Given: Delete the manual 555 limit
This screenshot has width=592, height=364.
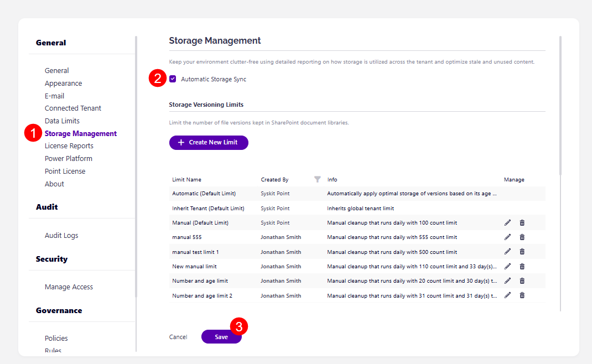Looking at the screenshot, I should 522,237.
